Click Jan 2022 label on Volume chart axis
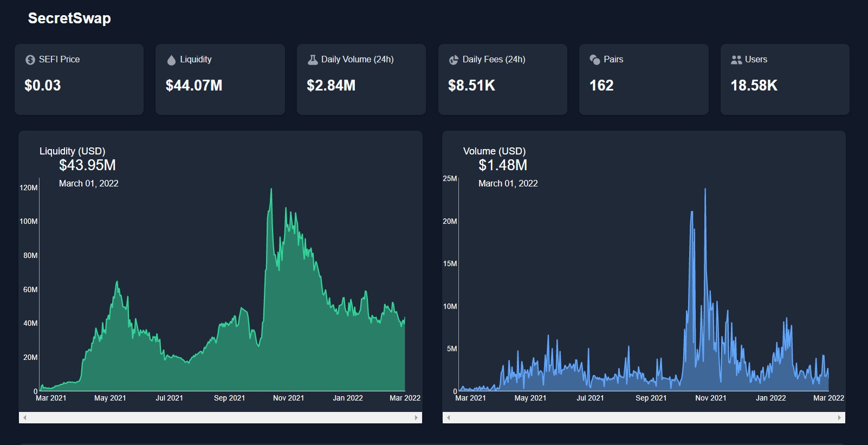The height and width of the screenshot is (445, 868). 771,398
